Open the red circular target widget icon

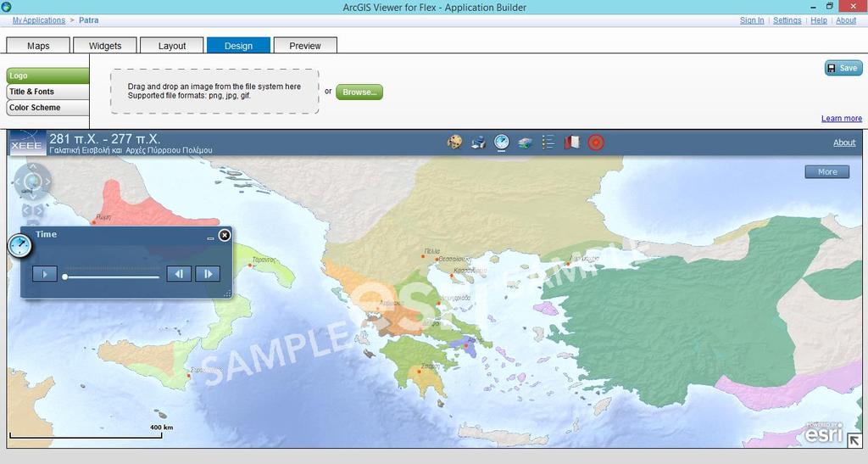point(596,143)
